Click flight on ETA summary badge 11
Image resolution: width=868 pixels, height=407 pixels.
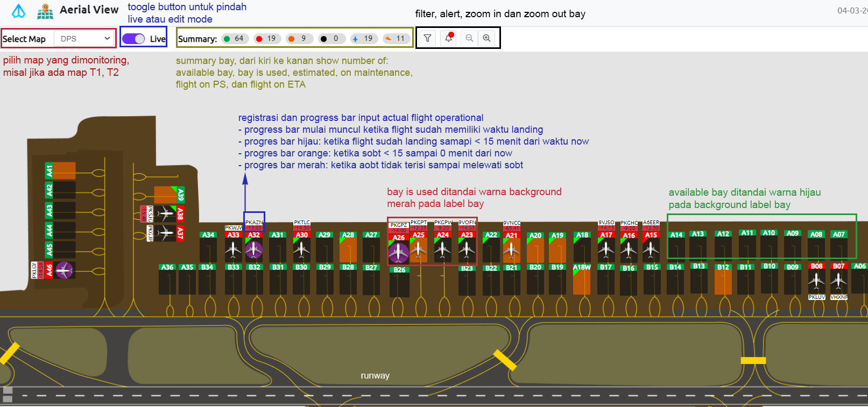(x=396, y=39)
